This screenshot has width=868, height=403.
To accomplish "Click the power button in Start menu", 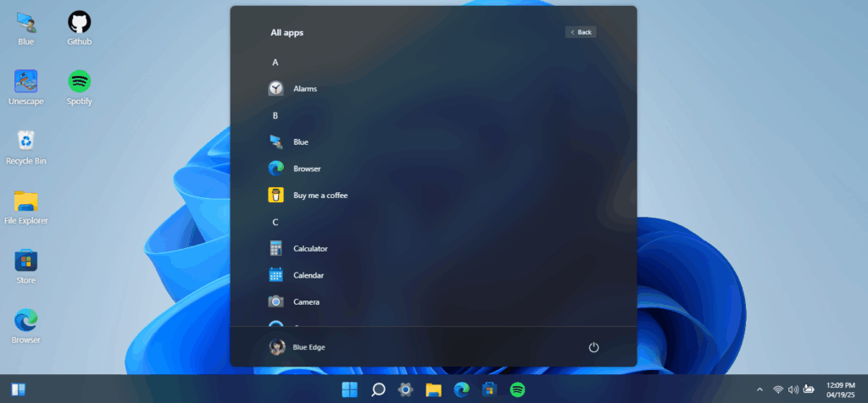I will (593, 347).
